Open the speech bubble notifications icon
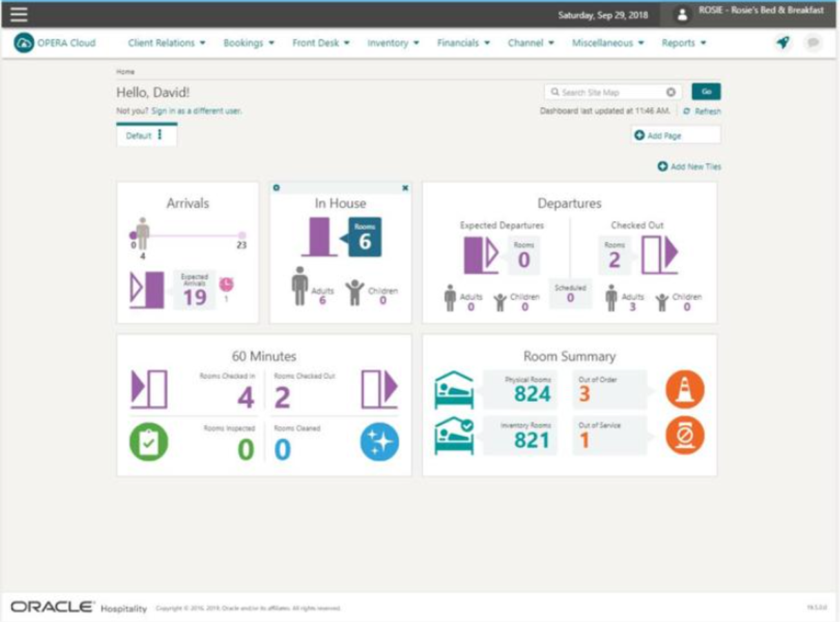Viewport: 840px width, 622px height. coord(813,43)
